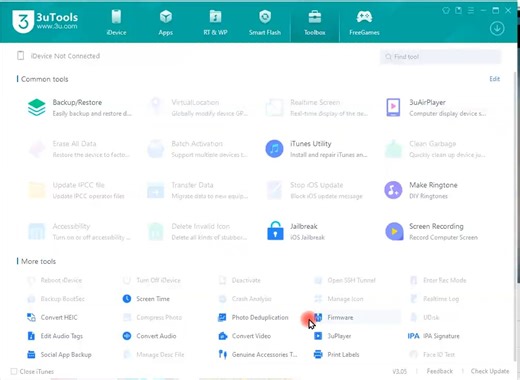Screen dimensions: 520x380
Task: Click Manage Icon entry
Action: (339, 299)
